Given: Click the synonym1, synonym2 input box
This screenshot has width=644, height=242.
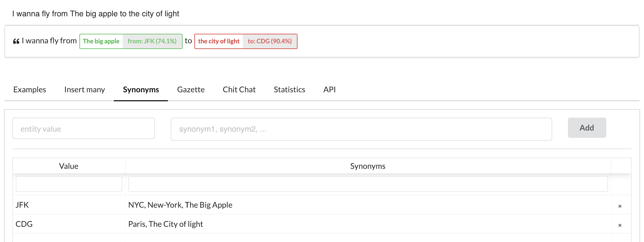Looking at the screenshot, I should (x=361, y=129).
